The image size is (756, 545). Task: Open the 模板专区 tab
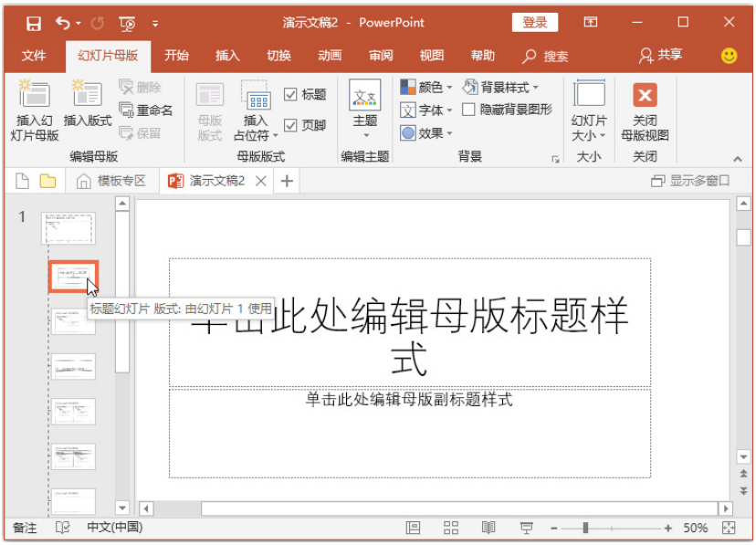click(110, 181)
